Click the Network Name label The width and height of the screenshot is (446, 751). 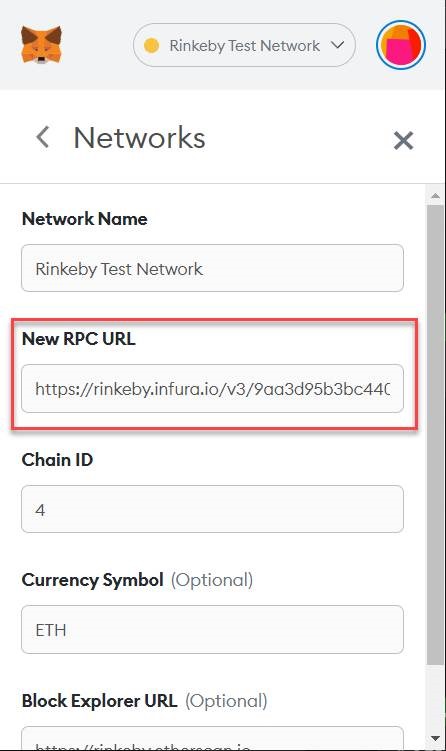pyautogui.click(x=85, y=219)
